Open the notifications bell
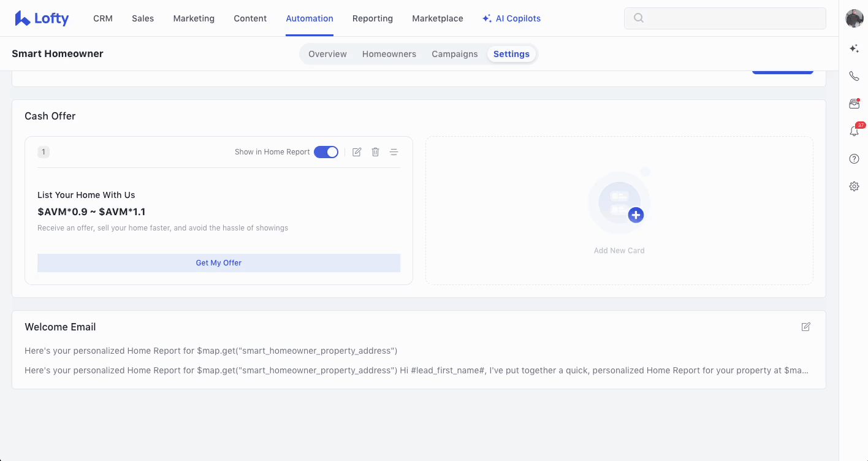868x461 pixels. point(854,131)
